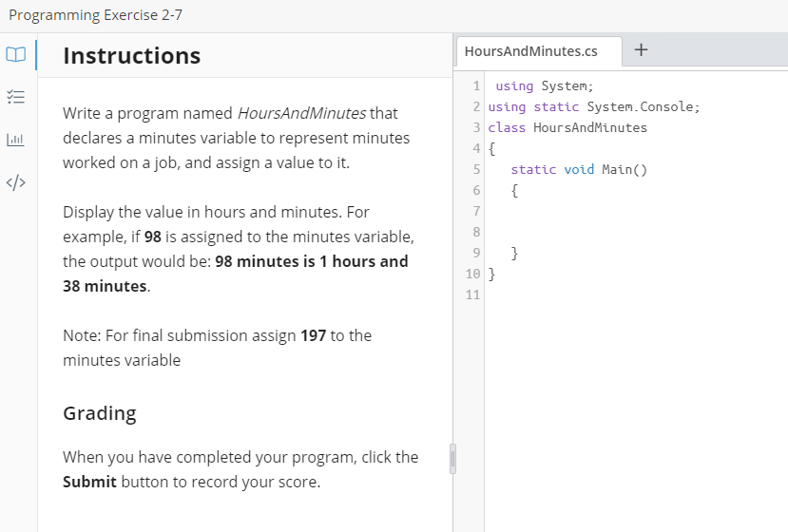Click closing brace on line 10
This screenshot has width=788, height=532.
tap(491, 275)
